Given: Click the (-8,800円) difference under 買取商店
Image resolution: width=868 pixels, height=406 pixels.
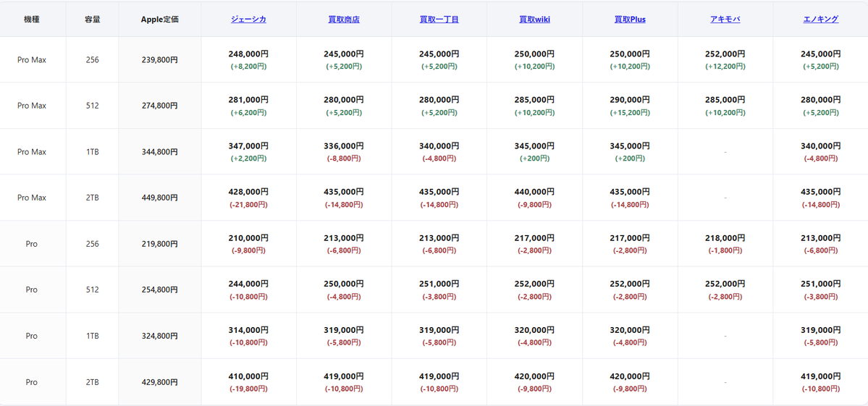Looking at the screenshot, I should [344, 158].
